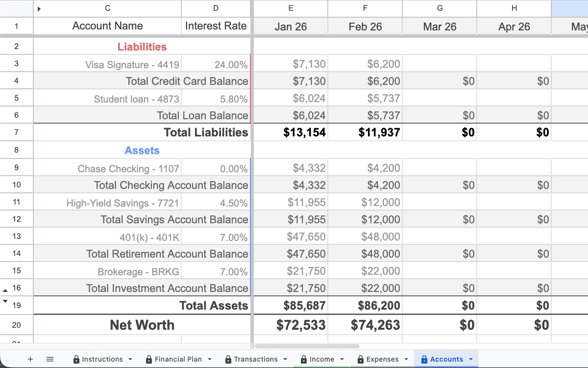This screenshot has height=368, width=588.
Task: Select row header 7 for Total Liabilities
Action: click(16, 132)
